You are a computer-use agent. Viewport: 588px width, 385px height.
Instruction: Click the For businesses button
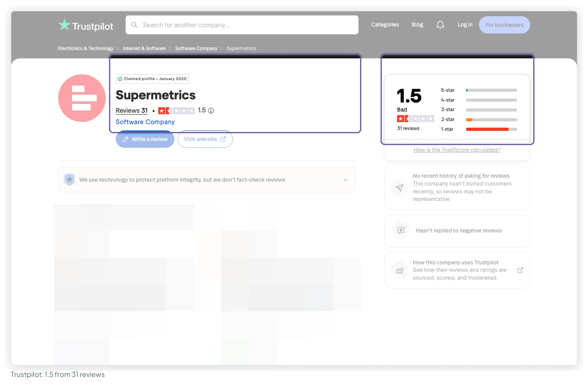tap(504, 25)
